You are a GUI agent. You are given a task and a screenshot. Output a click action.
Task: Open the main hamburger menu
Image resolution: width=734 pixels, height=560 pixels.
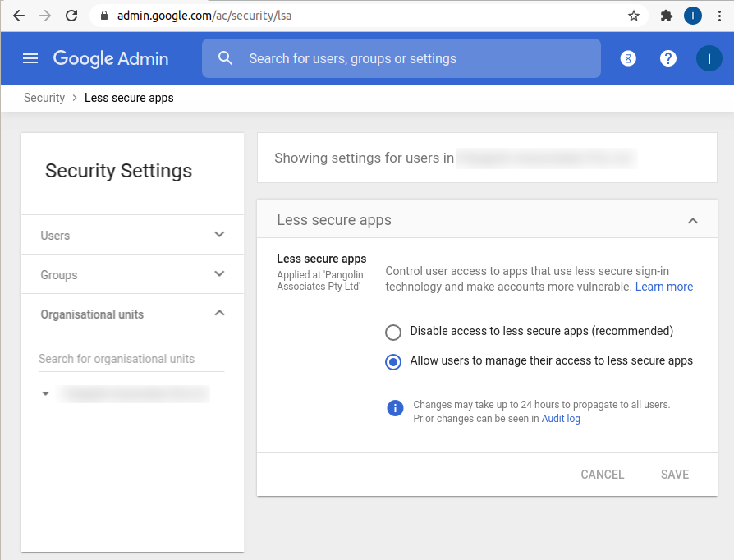tap(30, 58)
